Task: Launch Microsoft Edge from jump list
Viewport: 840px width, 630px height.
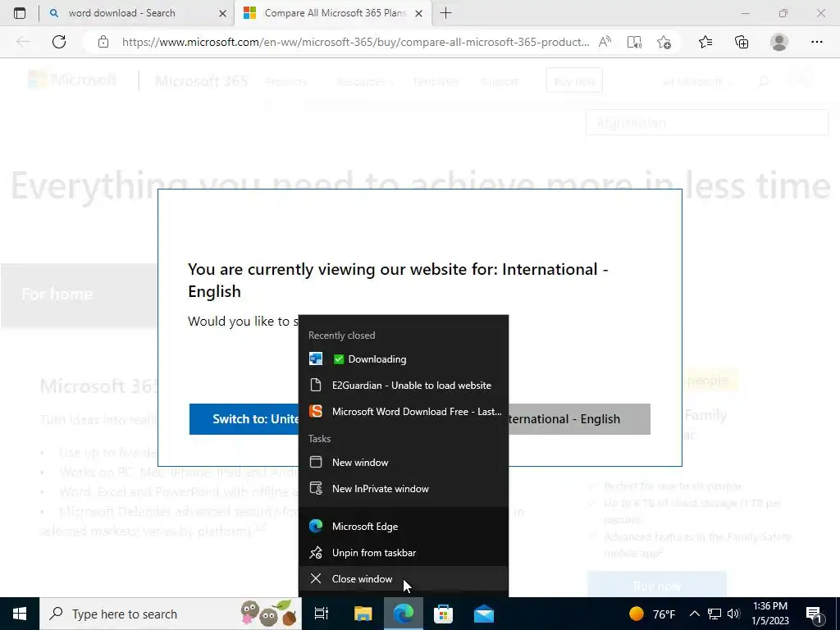Action: click(403, 526)
